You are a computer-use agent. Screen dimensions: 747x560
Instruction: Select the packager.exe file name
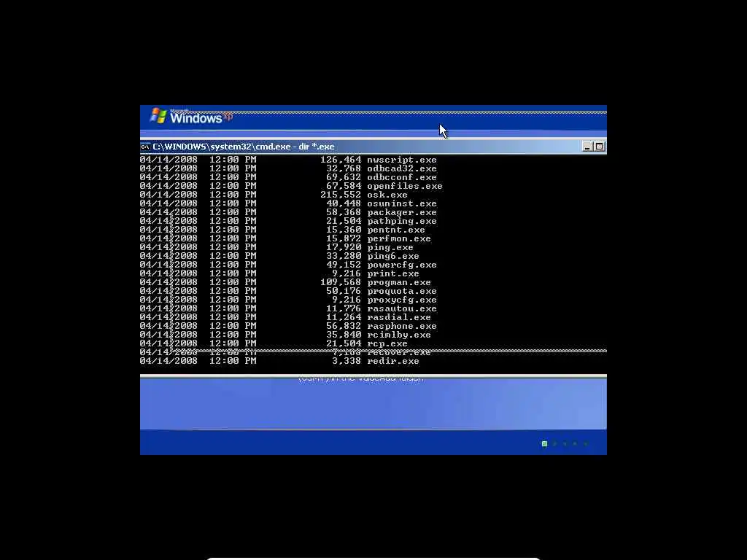point(402,212)
